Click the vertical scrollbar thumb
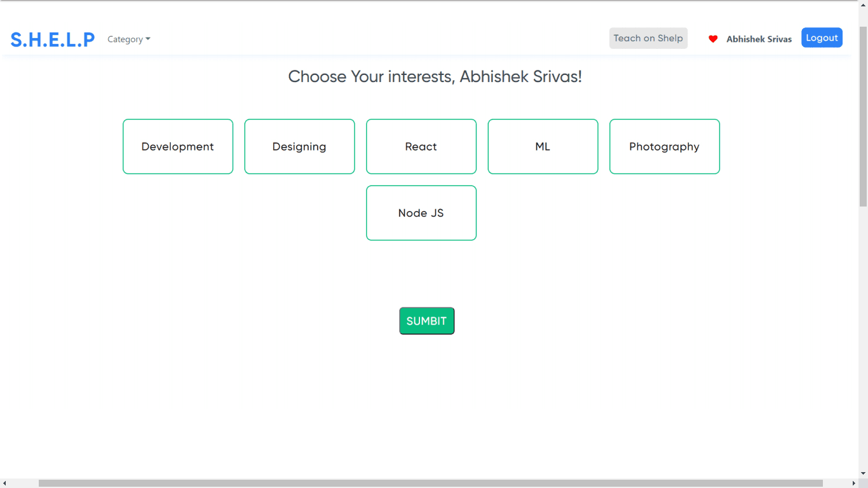Screen dimensions: 868x488 point(863,116)
